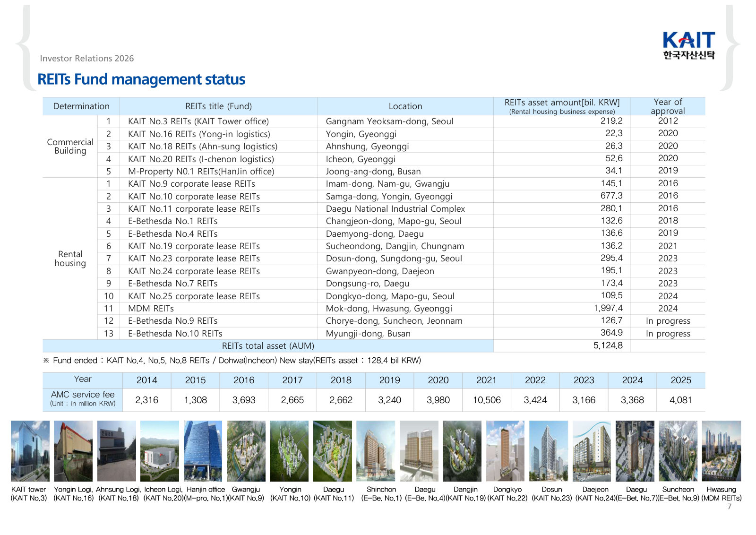
Task: Click 'KAIT No.23 corporate lease REITs'
Action: click(x=194, y=259)
